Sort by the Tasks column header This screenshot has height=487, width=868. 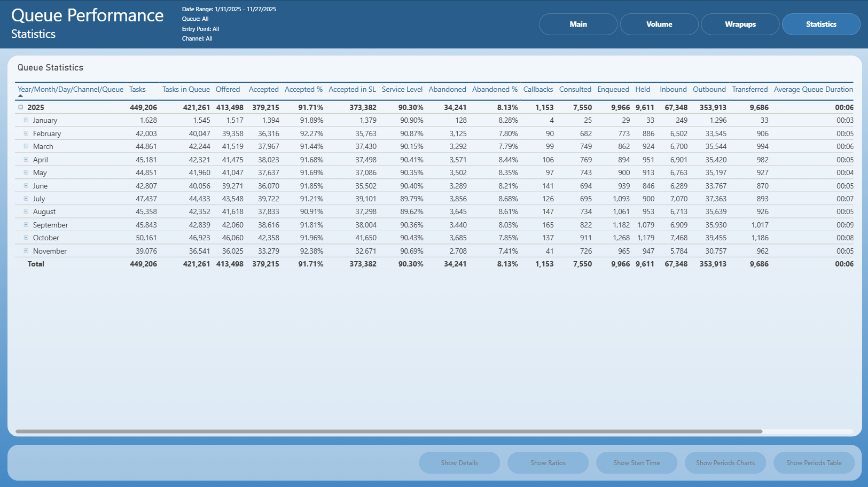click(137, 89)
